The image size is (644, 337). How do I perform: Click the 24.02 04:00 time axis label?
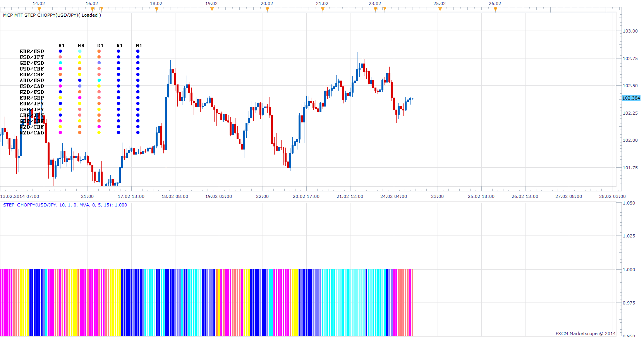(393, 196)
